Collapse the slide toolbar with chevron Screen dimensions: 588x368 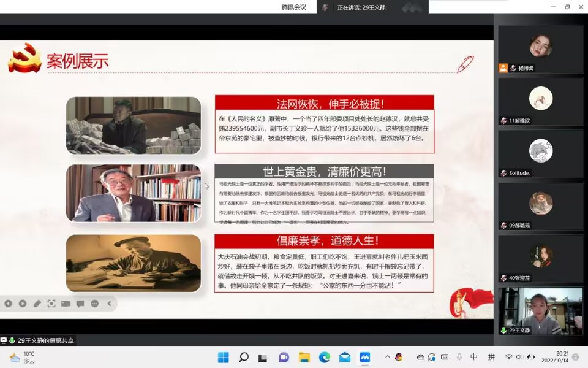pyautogui.click(x=109, y=303)
